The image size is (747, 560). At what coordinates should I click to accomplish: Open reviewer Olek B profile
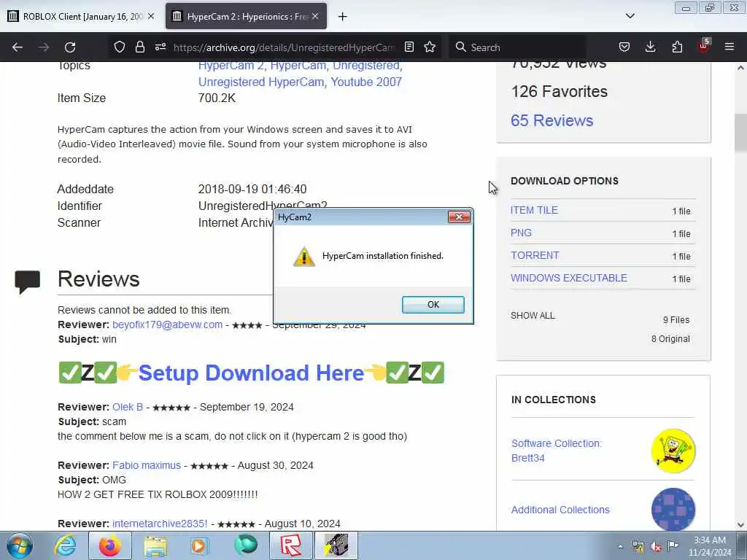coord(127,407)
